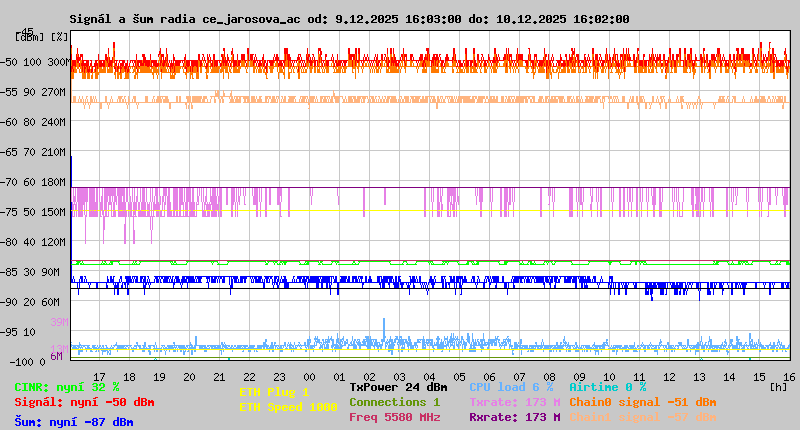Viewport: 800px width, 430px height.
Task: Click the hour 00 marker on time axis
Action: [340, 376]
